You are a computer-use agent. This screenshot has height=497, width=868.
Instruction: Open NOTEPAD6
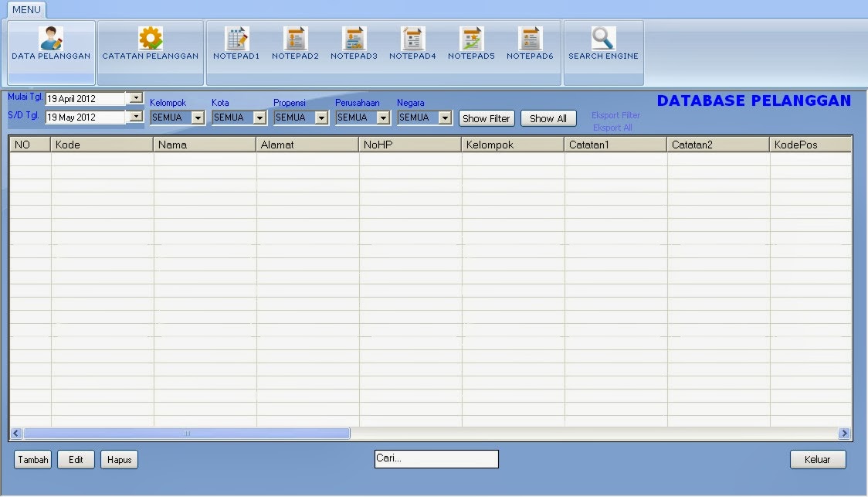529,43
